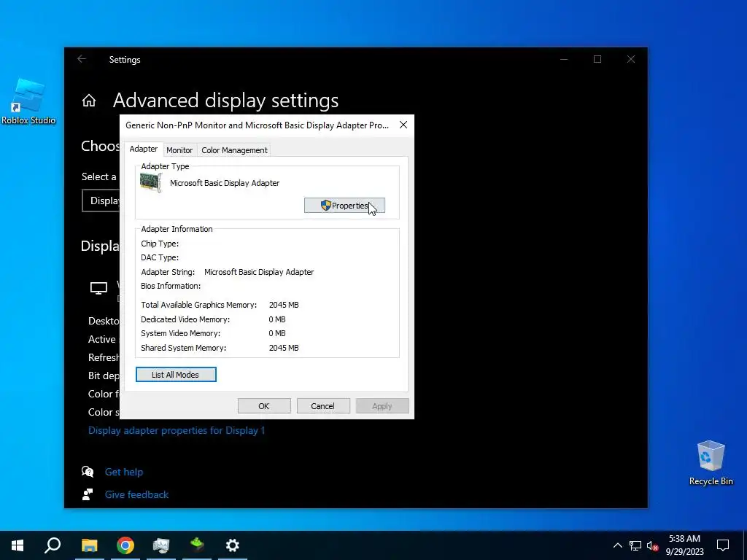747x560 pixels.
Task: Click the Adapter String value text
Action: pyautogui.click(x=259, y=272)
